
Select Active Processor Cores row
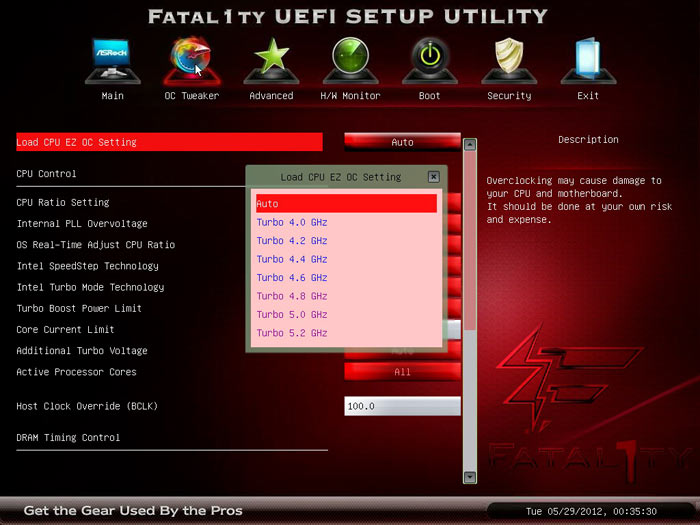point(76,372)
